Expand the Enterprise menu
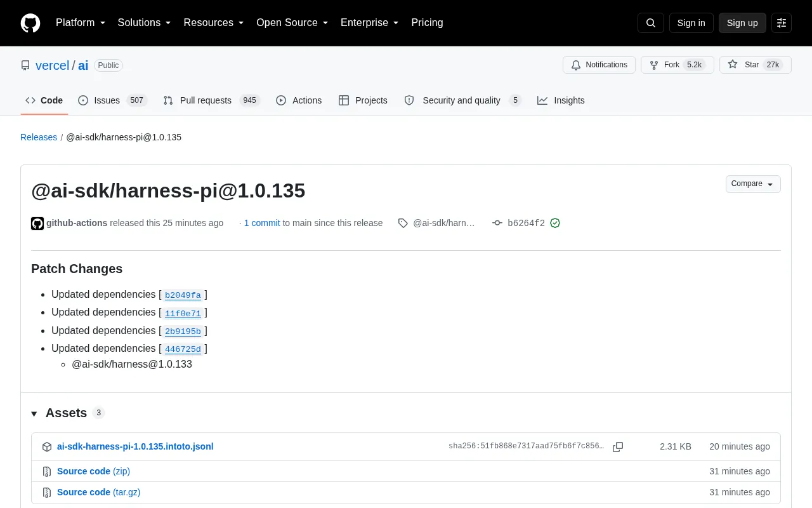This screenshot has width=812, height=508. pos(370,23)
